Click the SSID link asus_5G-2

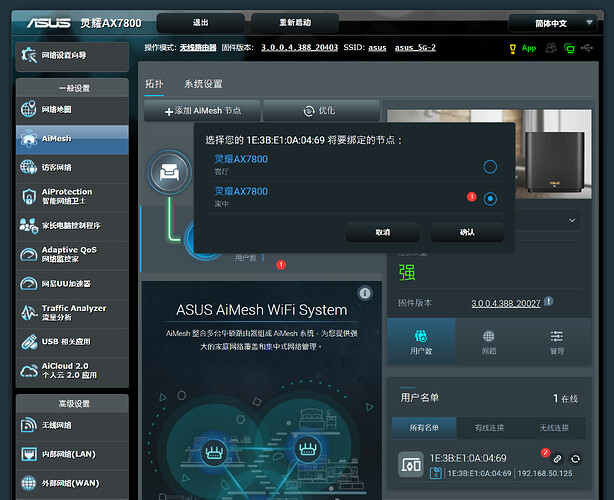point(415,48)
